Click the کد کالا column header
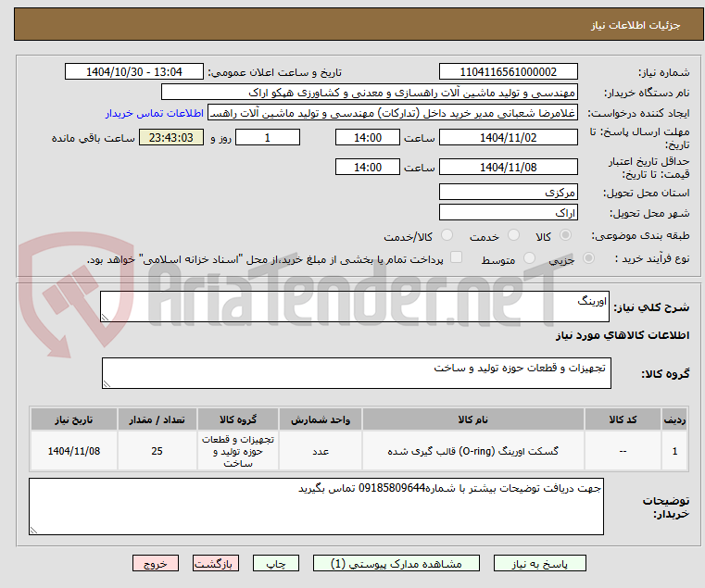Image resolution: width=705 pixels, height=588 pixels. (x=623, y=419)
